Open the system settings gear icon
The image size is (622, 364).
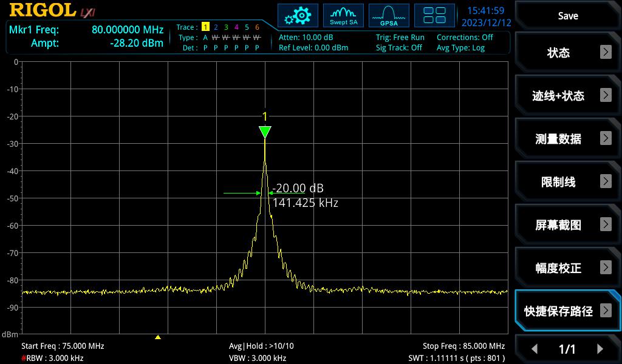coord(298,16)
